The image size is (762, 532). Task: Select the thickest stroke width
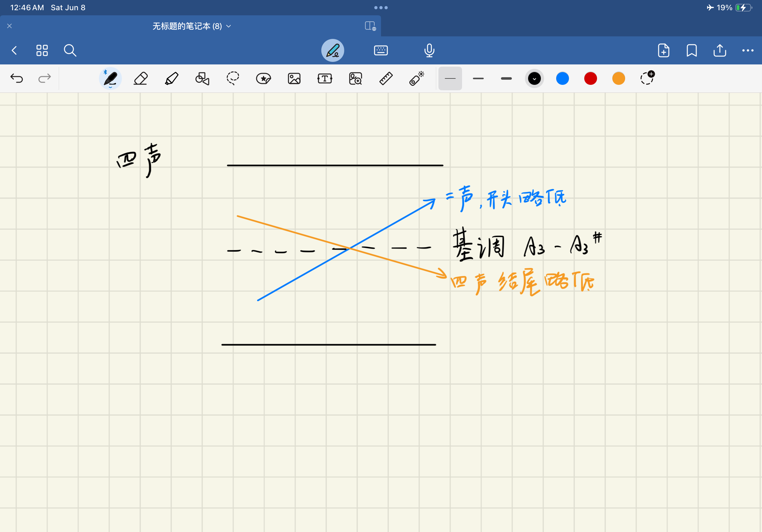click(x=506, y=78)
